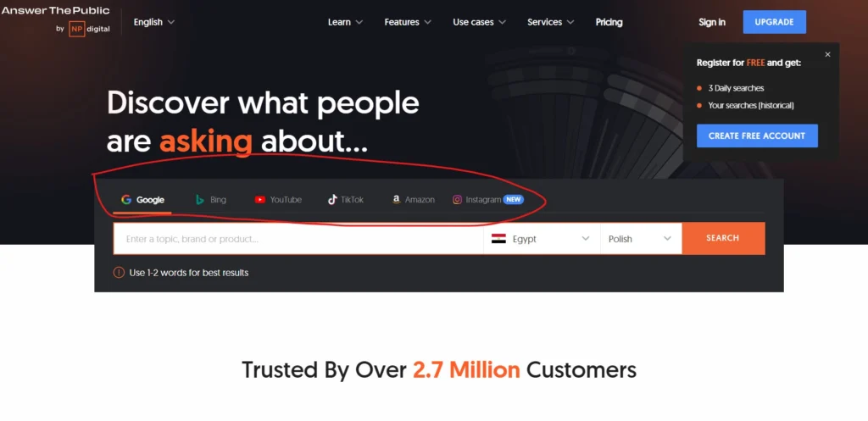This screenshot has width=868, height=421.
Task: Click the Egypt flag icon
Action: point(498,239)
